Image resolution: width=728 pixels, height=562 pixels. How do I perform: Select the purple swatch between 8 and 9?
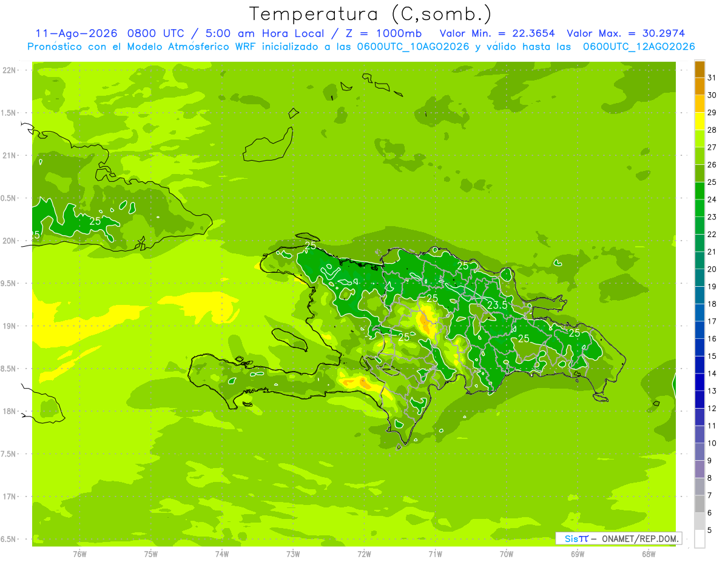[699, 469]
